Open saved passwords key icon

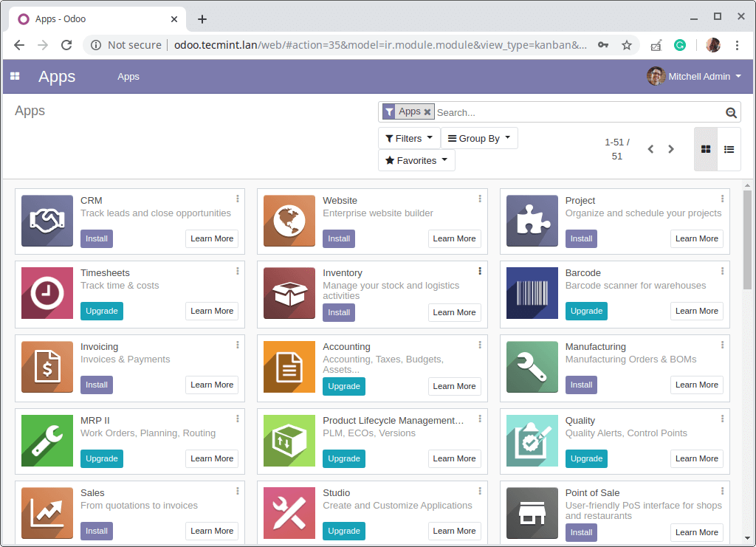pos(602,45)
